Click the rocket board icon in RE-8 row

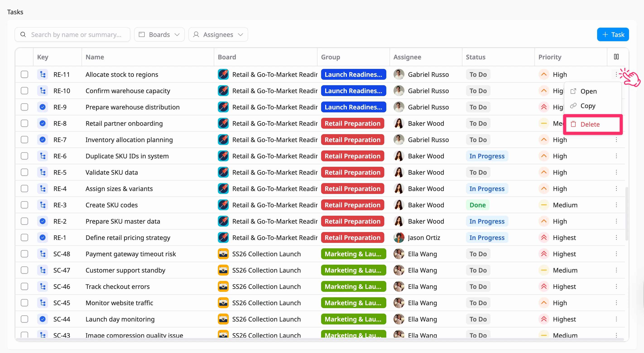(x=223, y=123)
